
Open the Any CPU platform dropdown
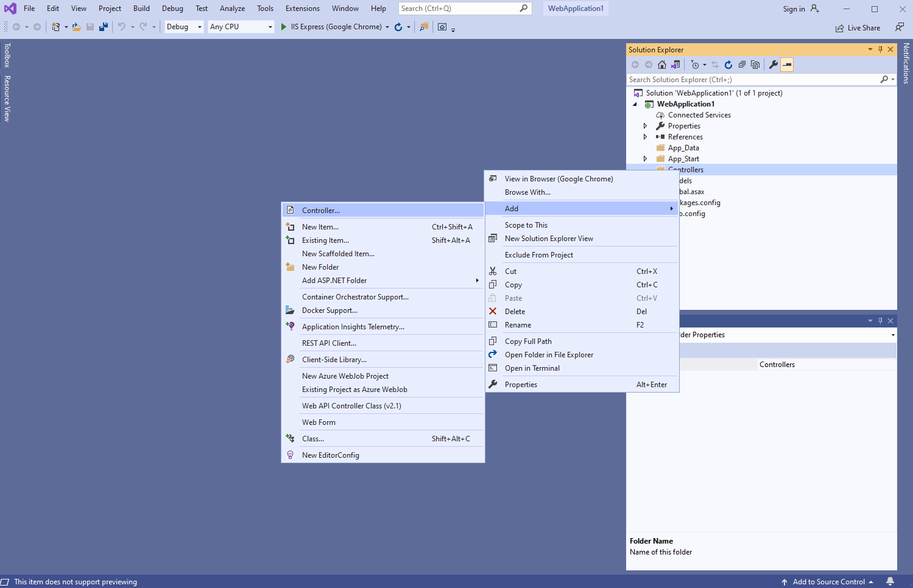click(x=241, y=27)
